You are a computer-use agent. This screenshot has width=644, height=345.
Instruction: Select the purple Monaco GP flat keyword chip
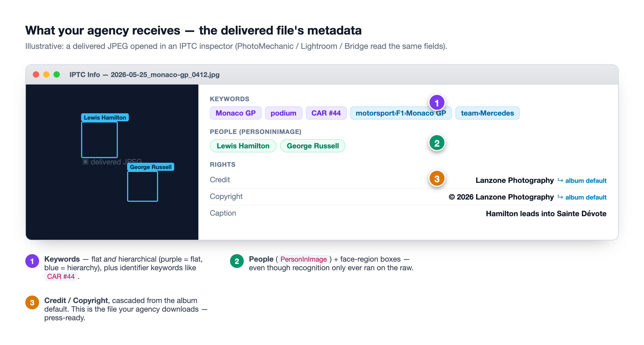pos(236,113)
